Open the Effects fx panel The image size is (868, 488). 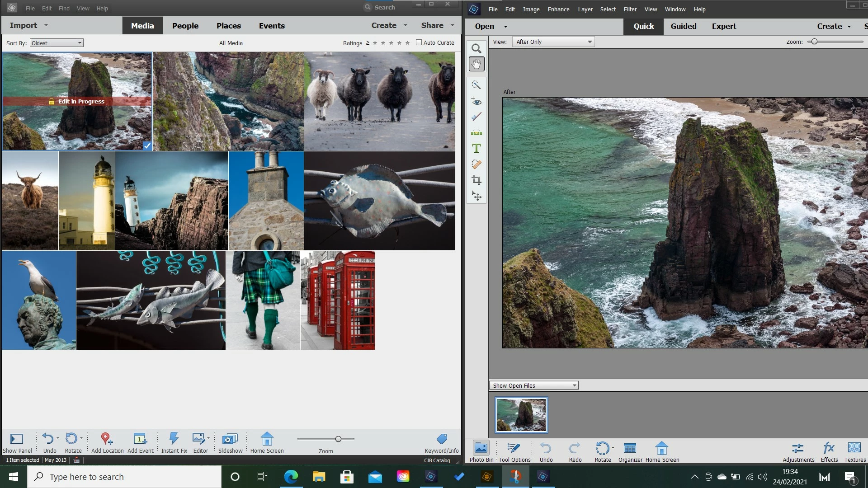(829, 448)
